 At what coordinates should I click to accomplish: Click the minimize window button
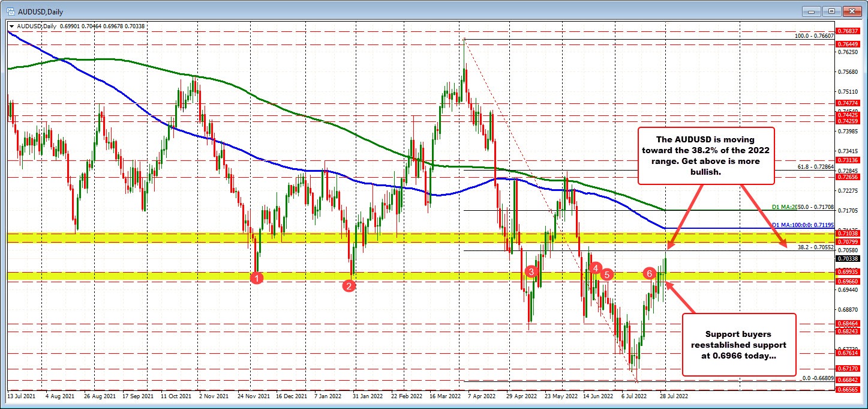811,11
